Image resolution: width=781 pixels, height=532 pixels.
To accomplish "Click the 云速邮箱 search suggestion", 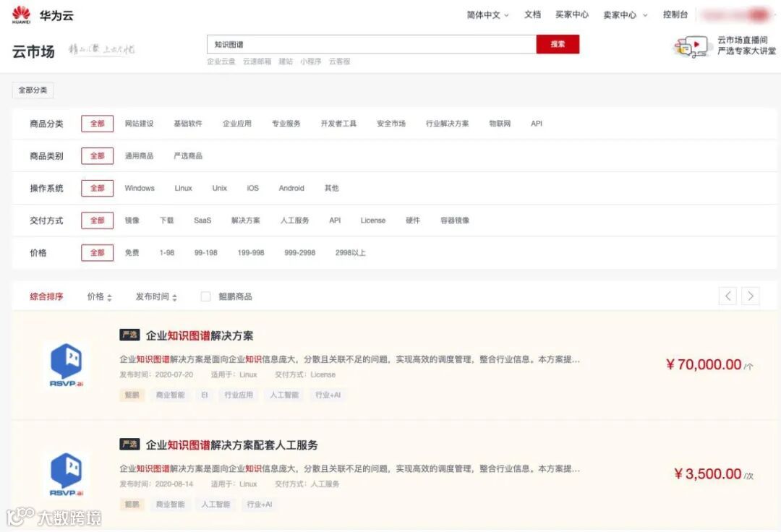I will click(257, 61).
